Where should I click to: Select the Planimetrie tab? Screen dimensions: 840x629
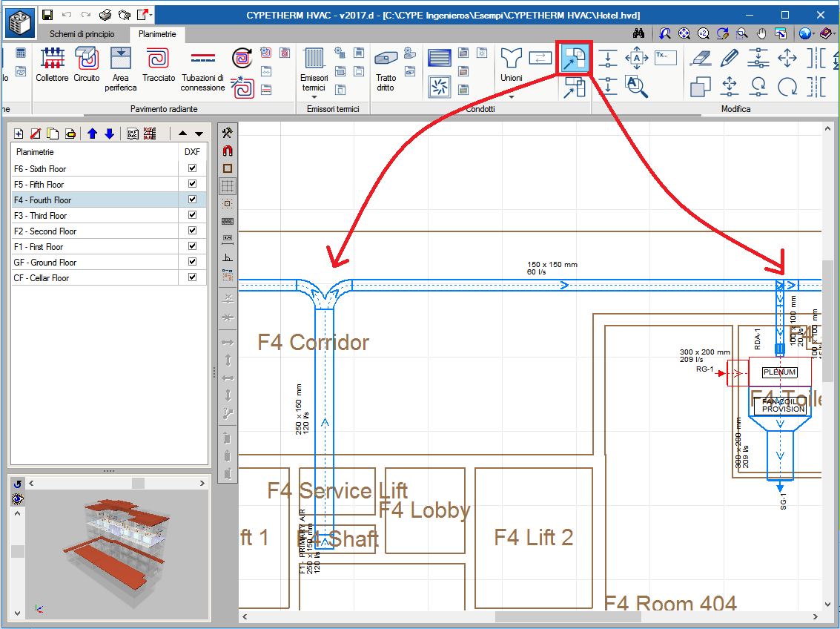pos(157,34)
